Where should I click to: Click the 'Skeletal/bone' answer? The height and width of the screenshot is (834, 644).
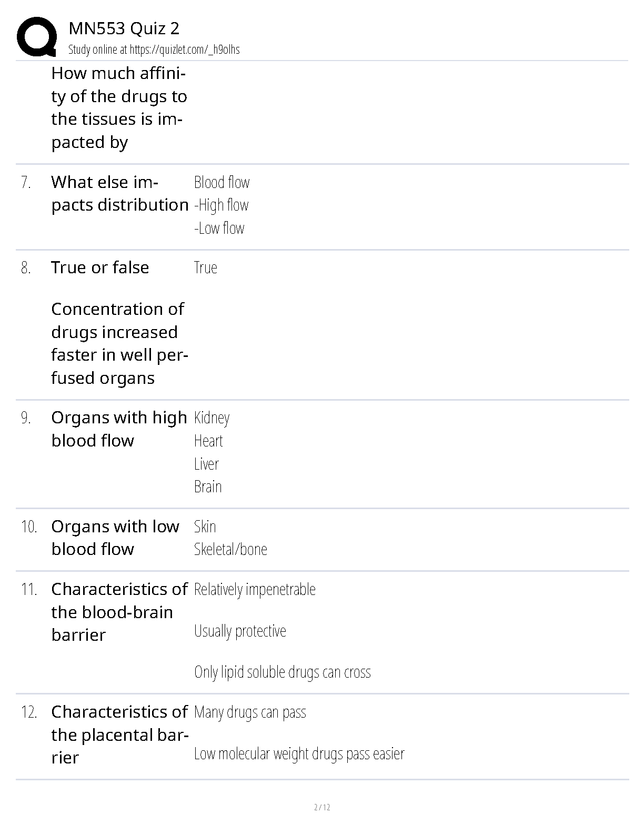230,549
